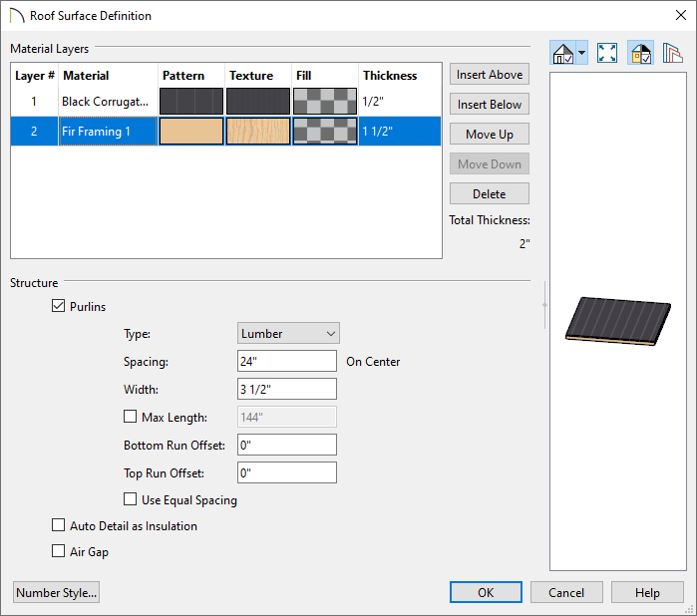Open the Type Lumber dropdown
The width and height of the screenshot is (697, 616).
(x=288, y=334)
